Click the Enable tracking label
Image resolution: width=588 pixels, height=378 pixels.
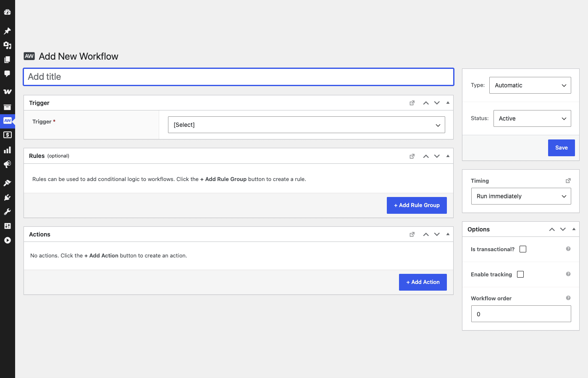click(491, 274)
